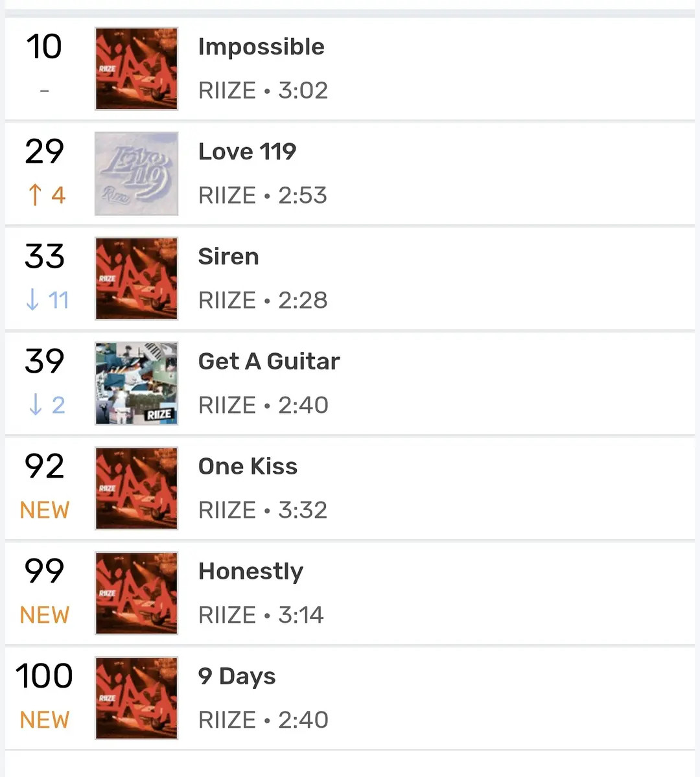Image resolution: width=700 pixels, height=777 pixels.
Task: Click the NEW badge under rank 100
Action: click(45, 720)
